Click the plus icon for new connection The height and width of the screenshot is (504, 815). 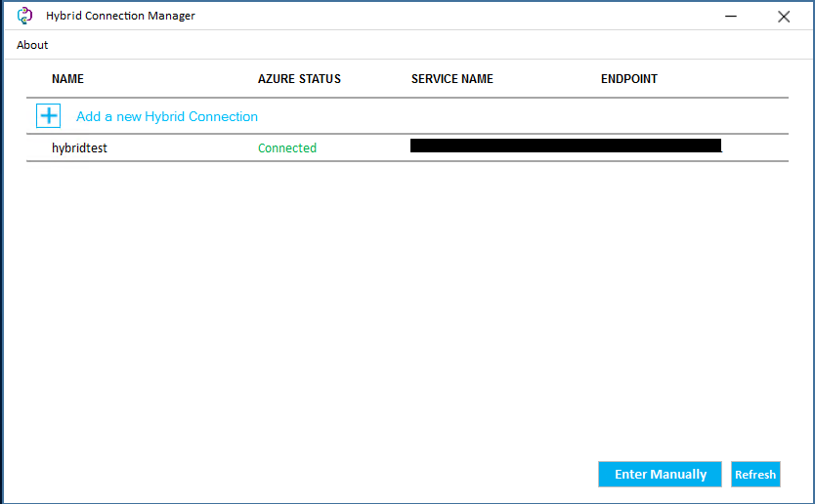tap(48, 116)
